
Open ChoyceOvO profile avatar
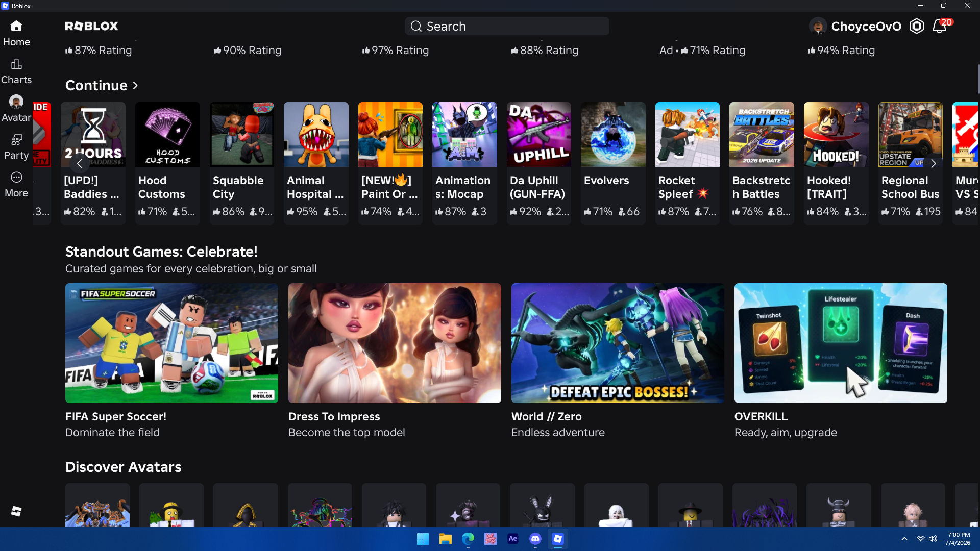818,26
